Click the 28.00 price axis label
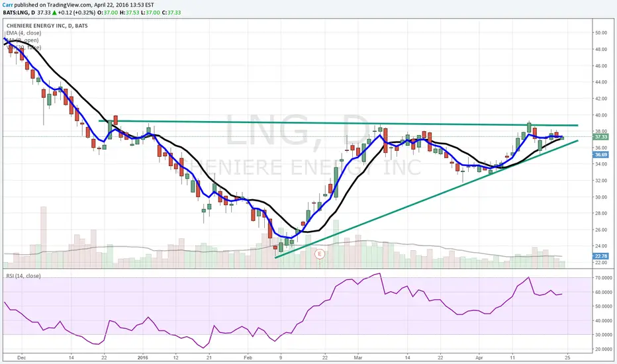The height and width of the screenshot is (364, 617). (600, 213)
